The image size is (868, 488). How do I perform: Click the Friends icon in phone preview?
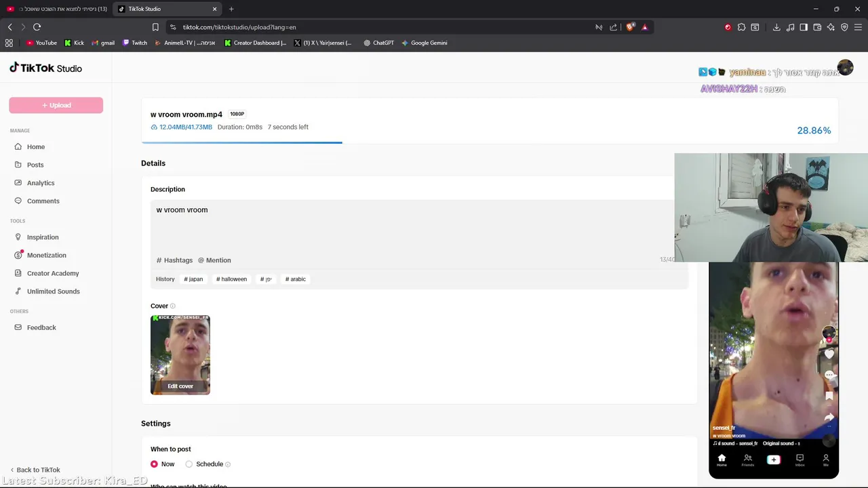(x=747, y=460)
